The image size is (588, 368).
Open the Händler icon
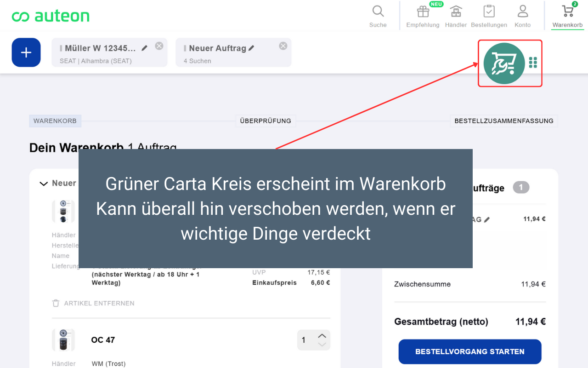pyautogui.click(x=456, y=11)
